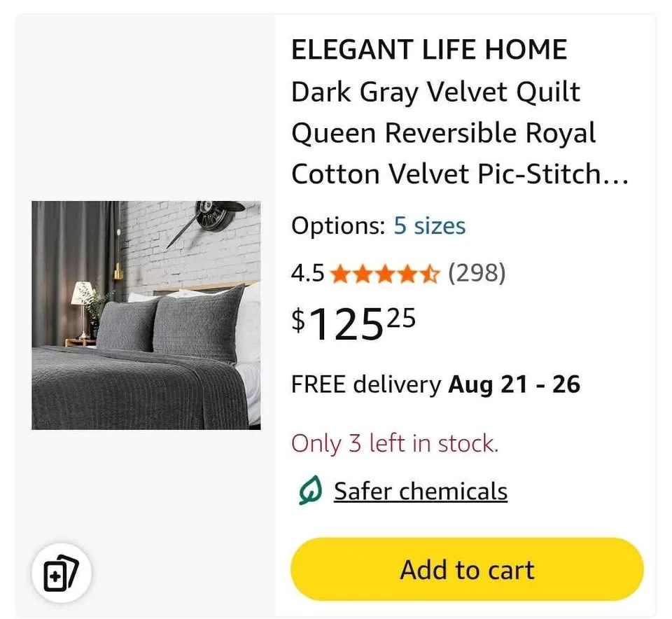Image resolution: width=672 pixels, height=619 pixels.
Task: Click the plus symbol inside the card icon
Action: [56, 577]
